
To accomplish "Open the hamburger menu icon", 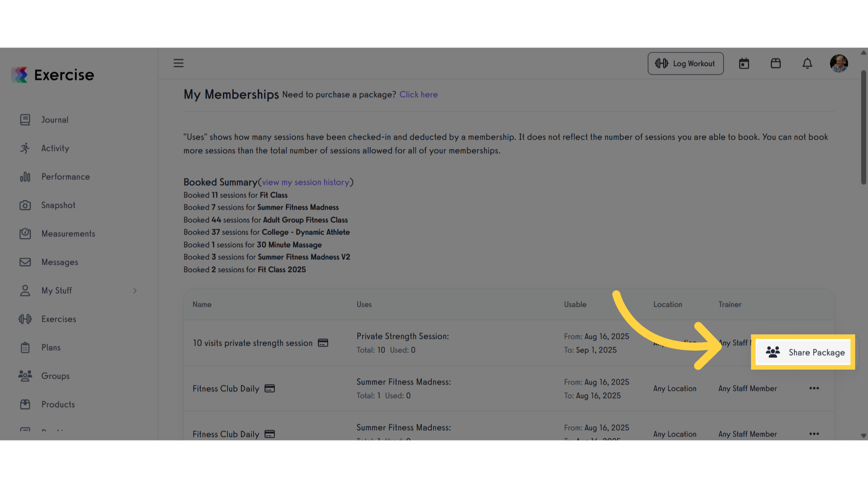I will [179, 63].
